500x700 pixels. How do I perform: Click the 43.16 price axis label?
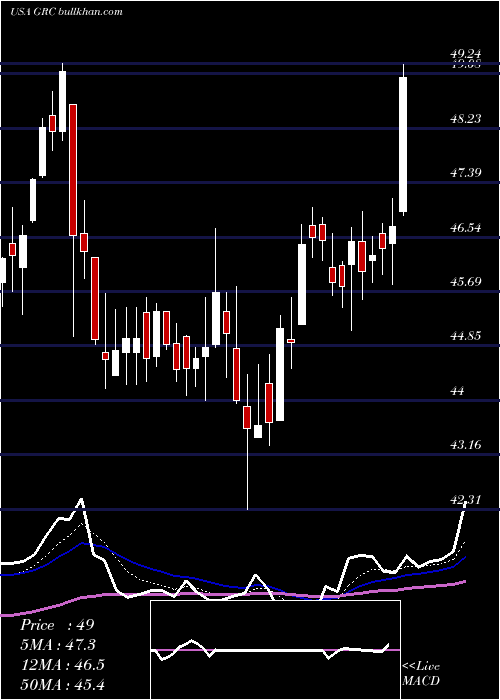[465, 445]
